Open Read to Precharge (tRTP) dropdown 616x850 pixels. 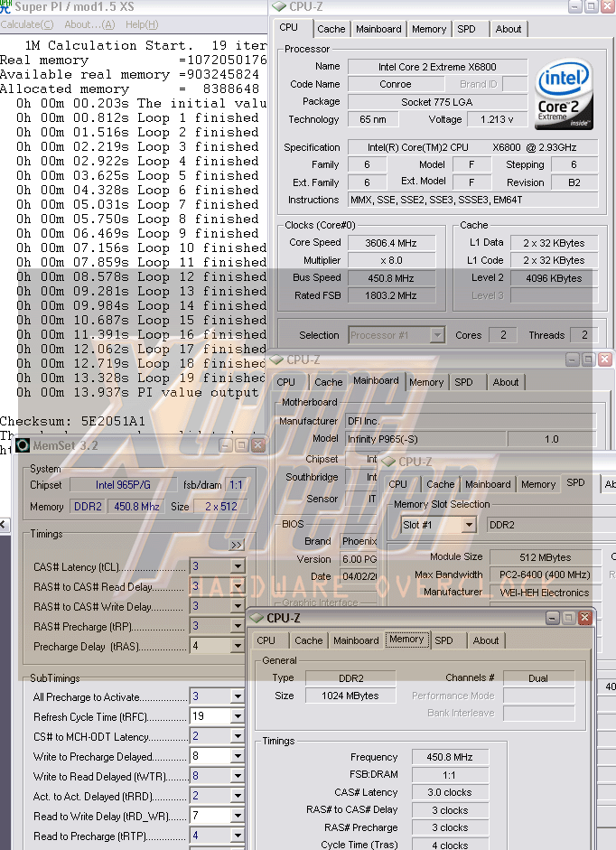click(238, 836)
